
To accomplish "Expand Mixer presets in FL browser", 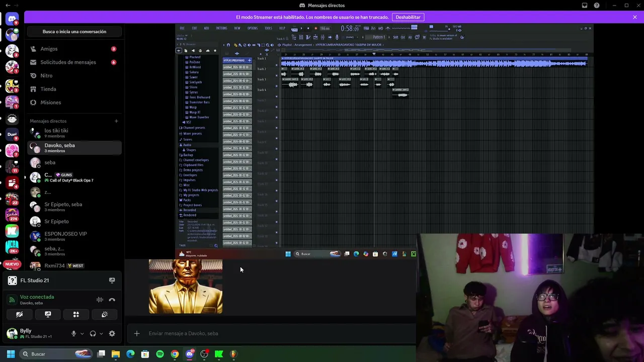I will pyautogui.click(x=191, y=133).
